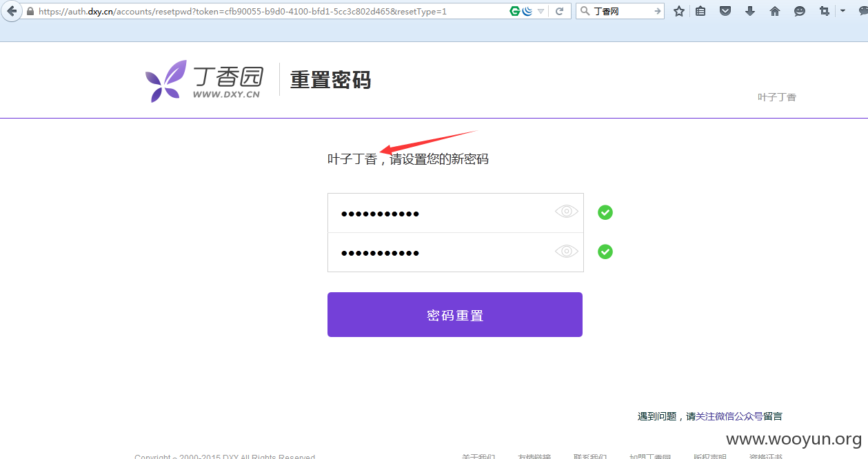Image resolution: width=868 pixels, height=459 pixels.
Task: Expand the crop tool dropdown arrow
Action: (842, 11)
